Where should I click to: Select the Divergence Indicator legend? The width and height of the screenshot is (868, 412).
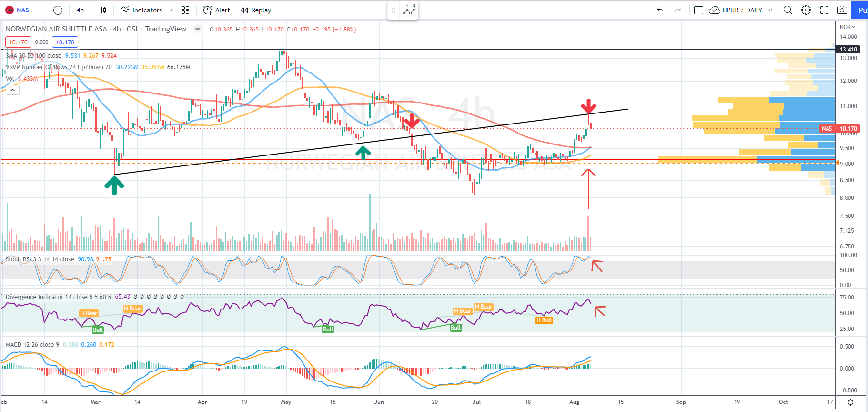point(58,297)
